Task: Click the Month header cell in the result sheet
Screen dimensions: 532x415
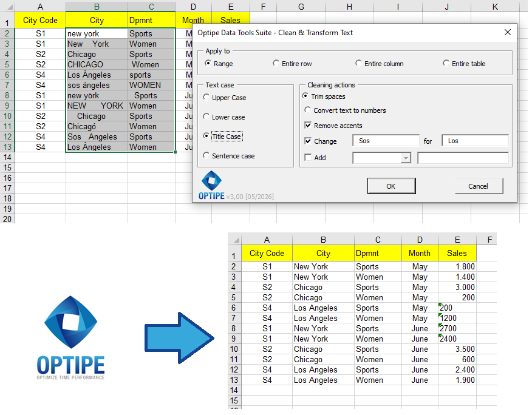Action: [420, 253]
